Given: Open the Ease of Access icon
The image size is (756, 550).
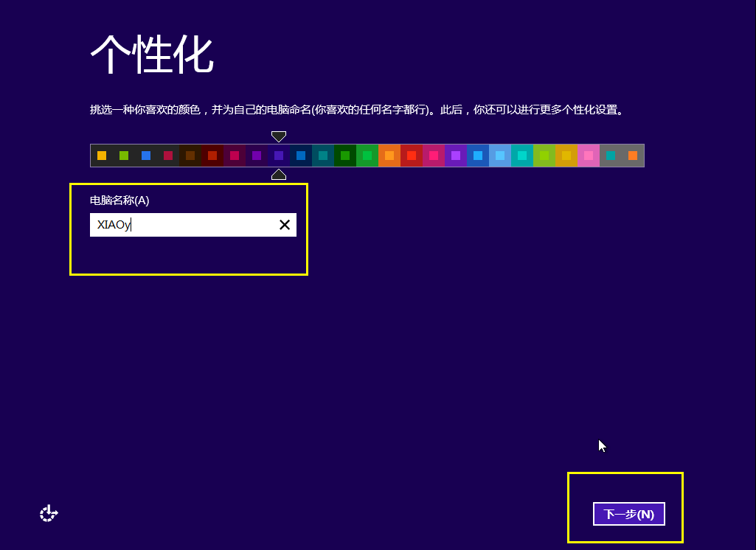Looking at the screenshot, I should tap(49, 513).
